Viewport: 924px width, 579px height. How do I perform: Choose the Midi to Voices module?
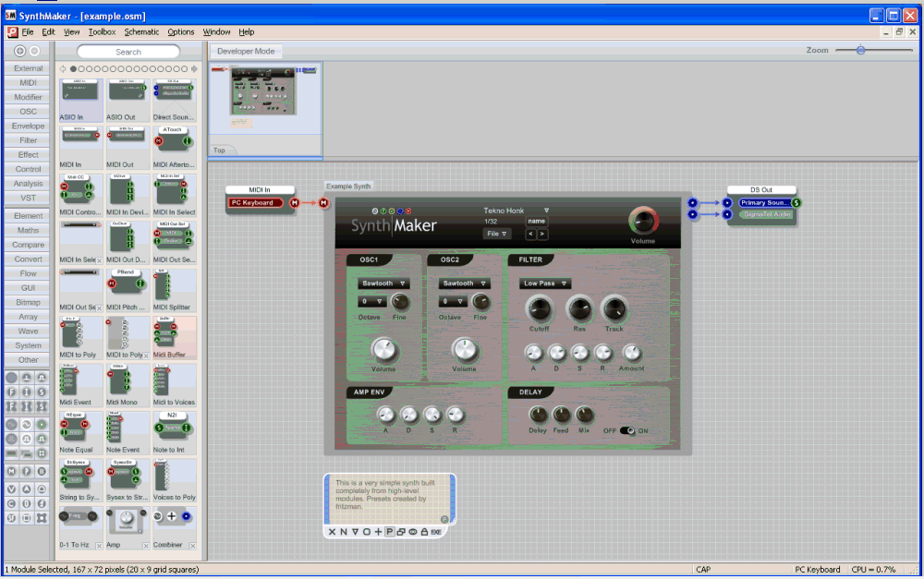tap(174, 385)
